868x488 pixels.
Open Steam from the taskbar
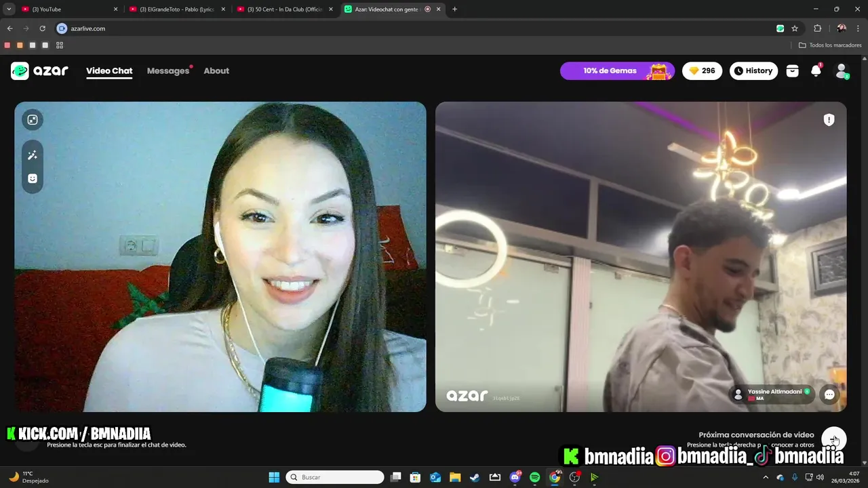[x=475, y=477]
